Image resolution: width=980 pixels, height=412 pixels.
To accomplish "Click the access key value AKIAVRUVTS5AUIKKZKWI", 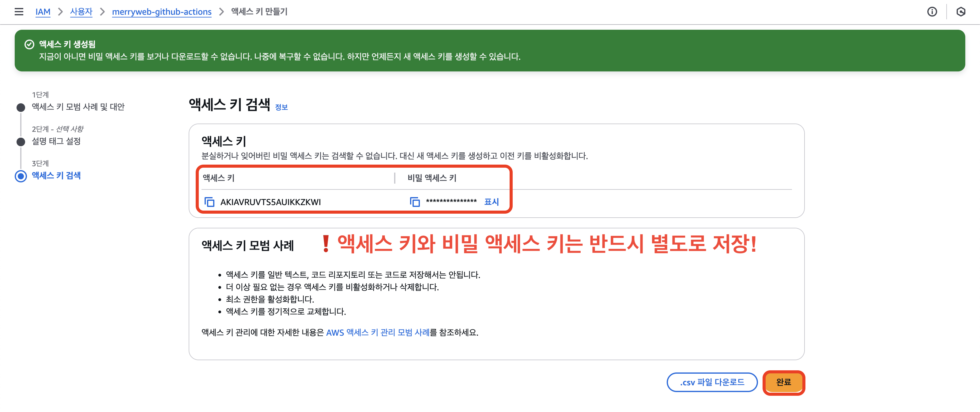I will click(x=270, y=202).
